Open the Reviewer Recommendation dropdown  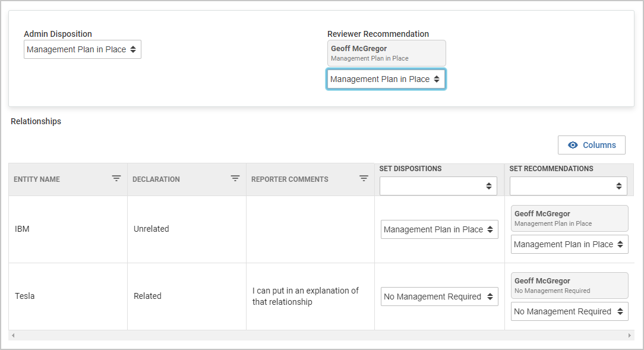click(x=386, y=79)
